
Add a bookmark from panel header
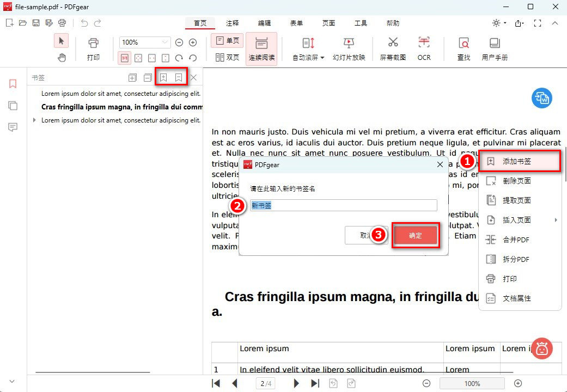pyautogui.click(x=163, y=77)
